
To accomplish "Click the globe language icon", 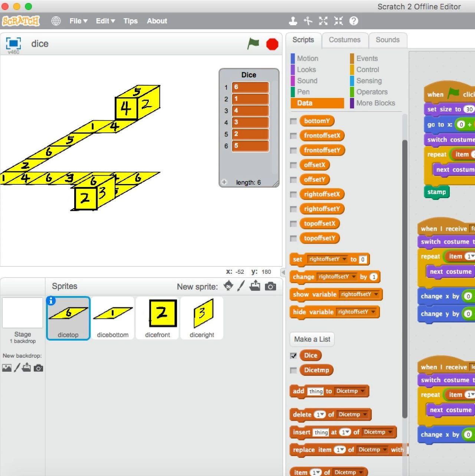I will (56, 21).
